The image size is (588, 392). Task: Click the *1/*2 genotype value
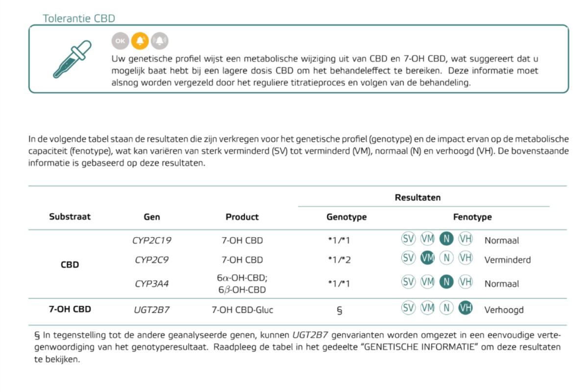coord(339,260)
